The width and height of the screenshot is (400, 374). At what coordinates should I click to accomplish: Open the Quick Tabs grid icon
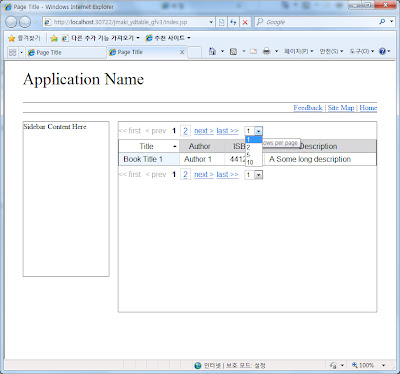click(x=13, y=52)
